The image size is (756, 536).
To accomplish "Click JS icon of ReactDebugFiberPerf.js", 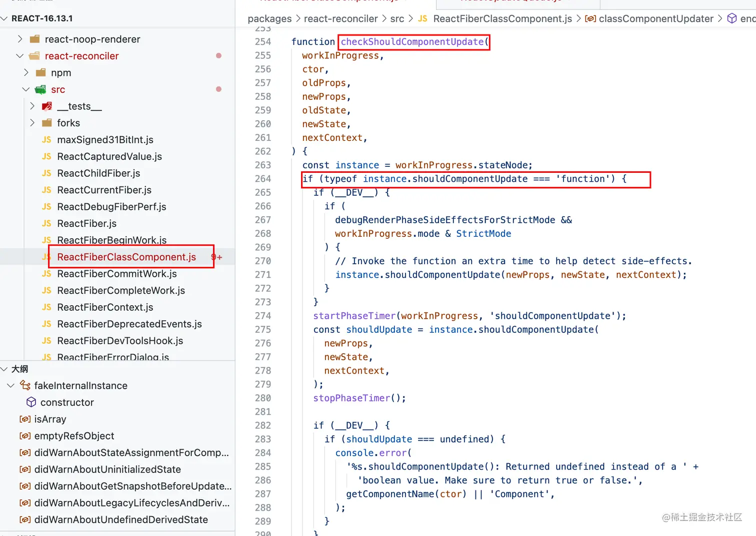I will [x=46, y=207].
